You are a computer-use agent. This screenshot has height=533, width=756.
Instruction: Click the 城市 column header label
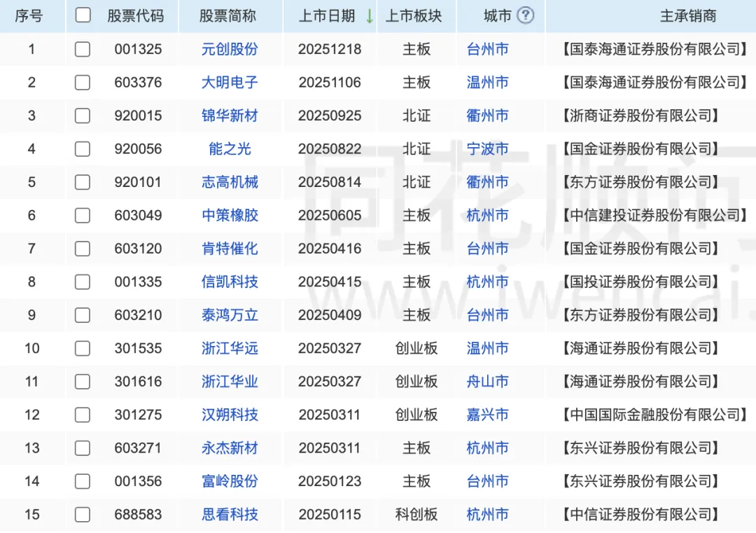(498, 16)
